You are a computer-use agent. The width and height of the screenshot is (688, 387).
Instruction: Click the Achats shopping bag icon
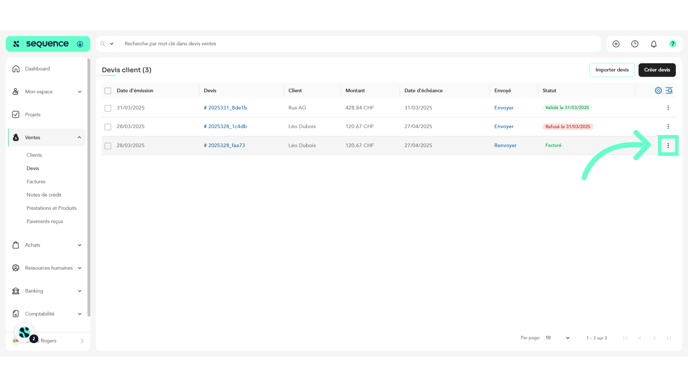pyautogui.click(x=16, y=245)
